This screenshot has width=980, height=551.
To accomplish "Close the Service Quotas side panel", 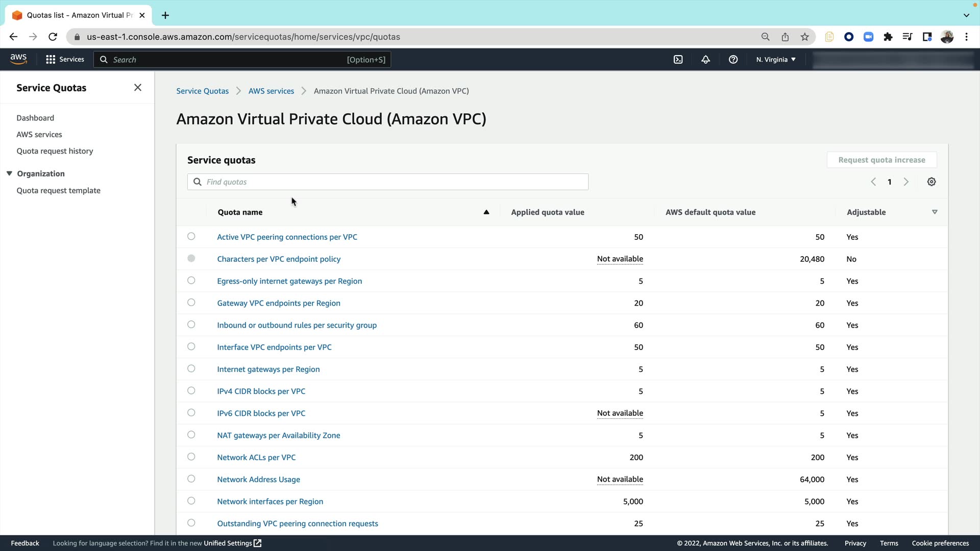I will (x=138, y=88).
